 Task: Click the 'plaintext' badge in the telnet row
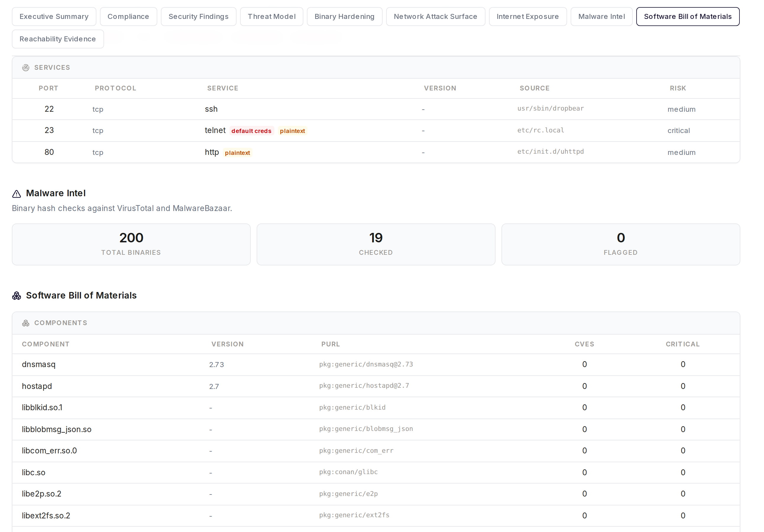[x=292, y=131]
